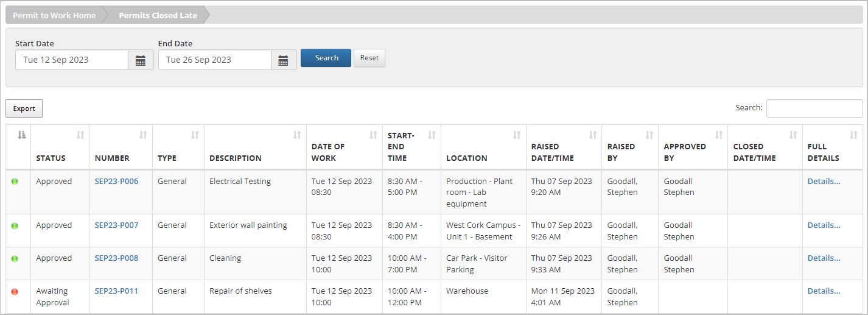Sort by the DESCRIPTION column arrows
Viewport: 868px width, 315px height.
pyautogui.click(x=297, y=135)
